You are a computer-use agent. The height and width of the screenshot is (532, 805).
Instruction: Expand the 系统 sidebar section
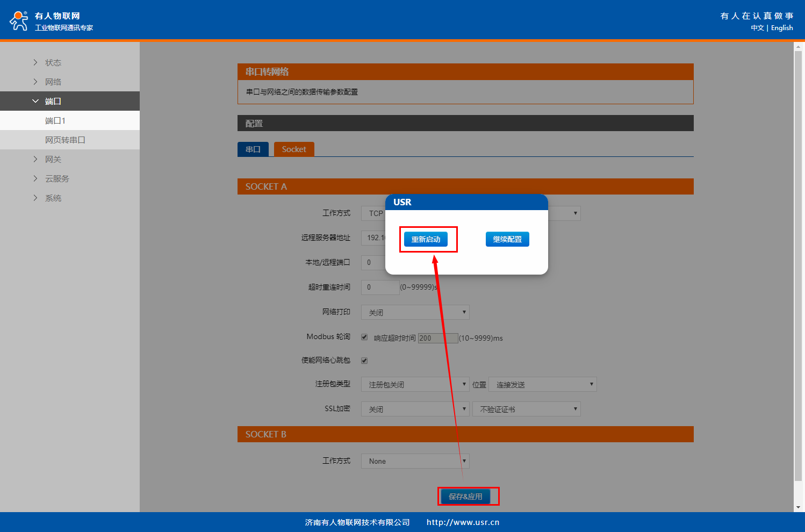(x=53, y=198)
